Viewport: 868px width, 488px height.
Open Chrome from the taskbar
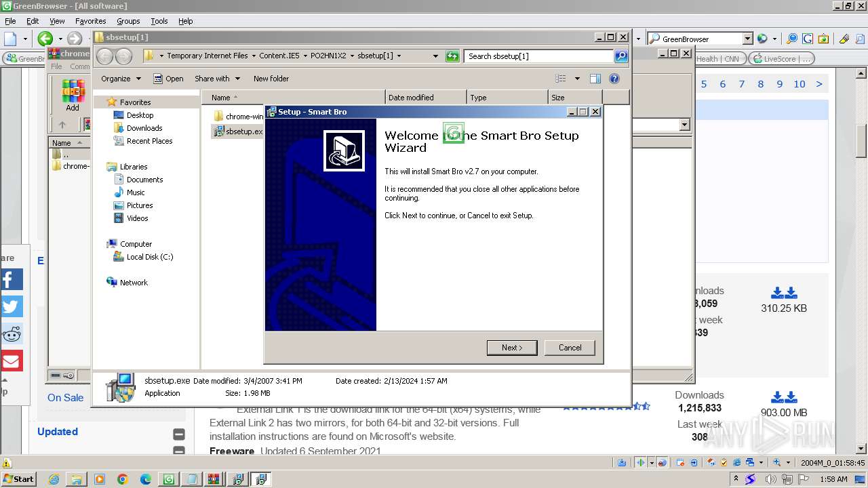122,479
